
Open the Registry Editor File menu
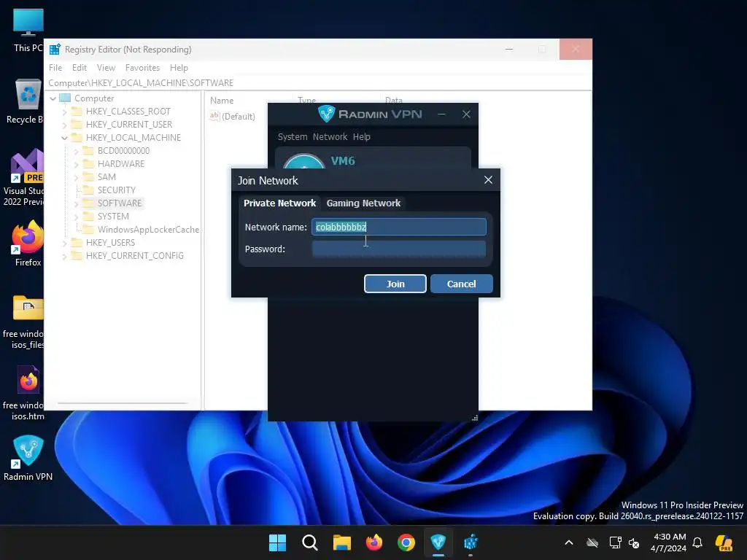click(55, 68)
